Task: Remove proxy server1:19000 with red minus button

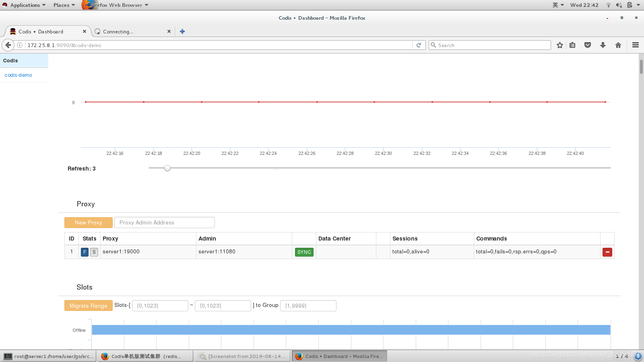Action: tap(607, 252)
